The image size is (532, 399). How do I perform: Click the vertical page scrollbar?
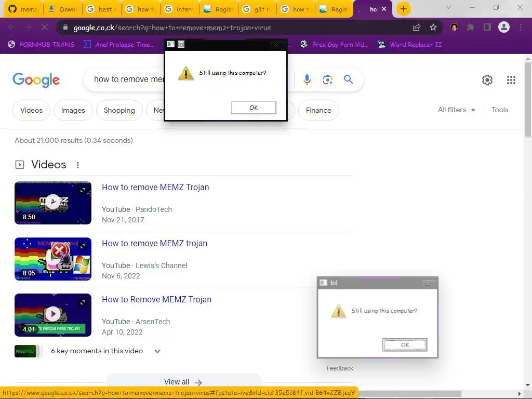528,100
